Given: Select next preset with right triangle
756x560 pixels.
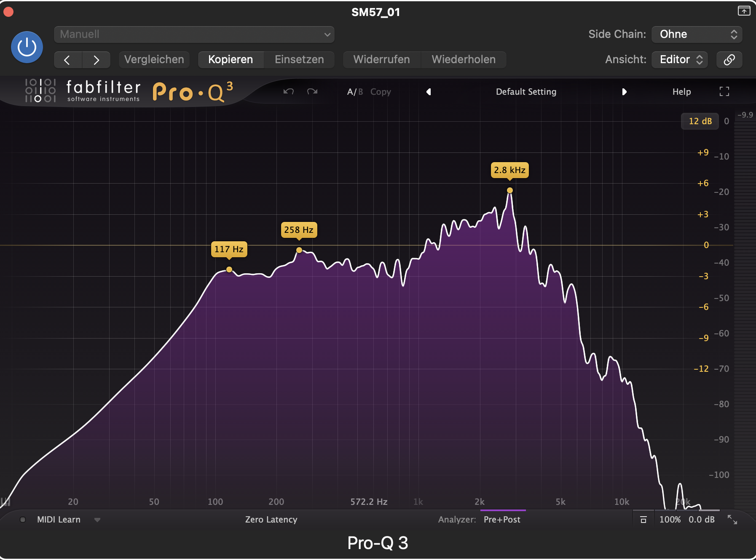Looking at the screenshot, I should (x=624, y=92).
